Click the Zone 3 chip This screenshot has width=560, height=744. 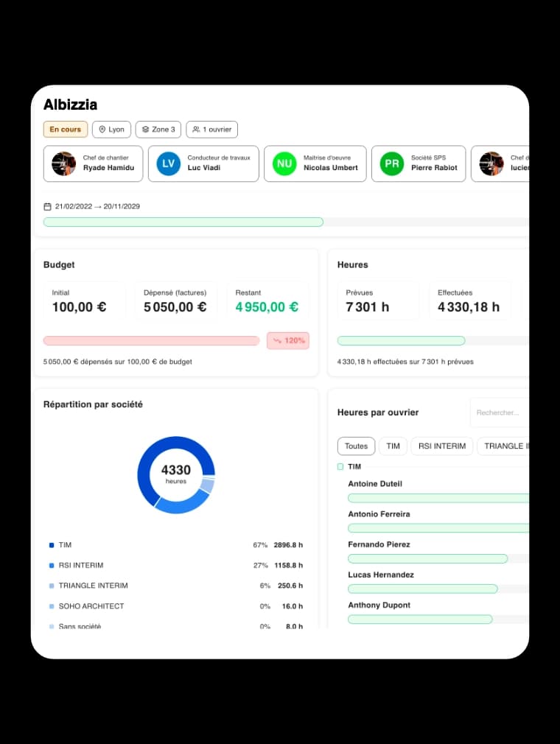click(x=158, y=129)
